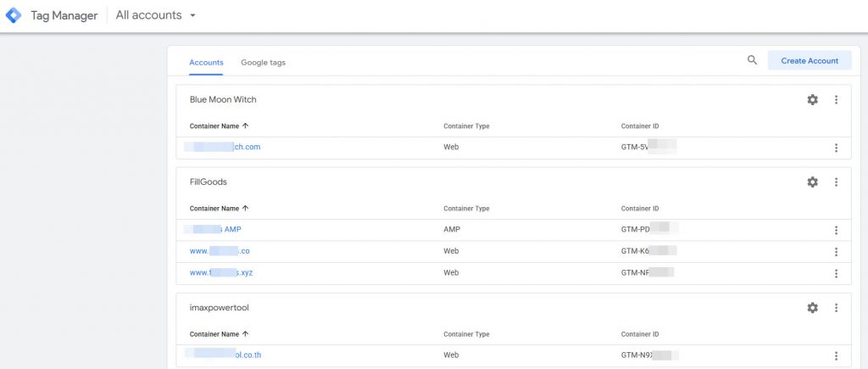The height and width of the screenshot is (369, 868).
Task: Open more options for Blue Moon Witch account
Action: [836, 100]
